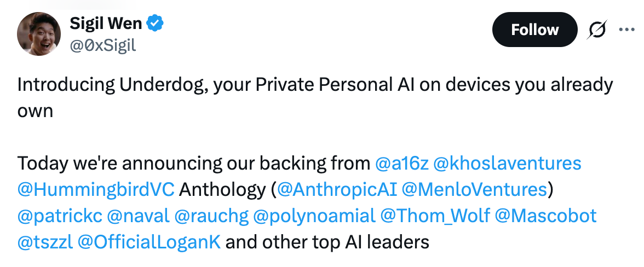Visit the @Thom_Wolf profile
The image size is (644, 267).
point(435,216)
